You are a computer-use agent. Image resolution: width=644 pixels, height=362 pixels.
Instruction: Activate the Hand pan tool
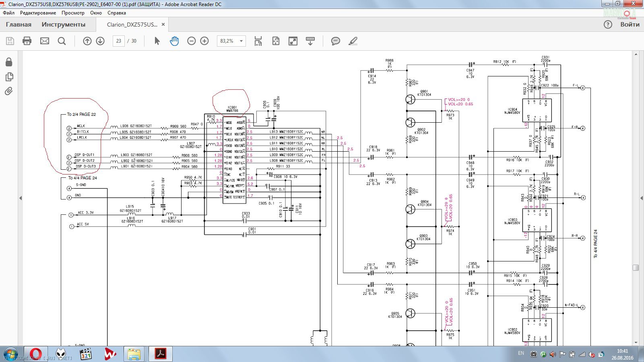pos(174,41)
